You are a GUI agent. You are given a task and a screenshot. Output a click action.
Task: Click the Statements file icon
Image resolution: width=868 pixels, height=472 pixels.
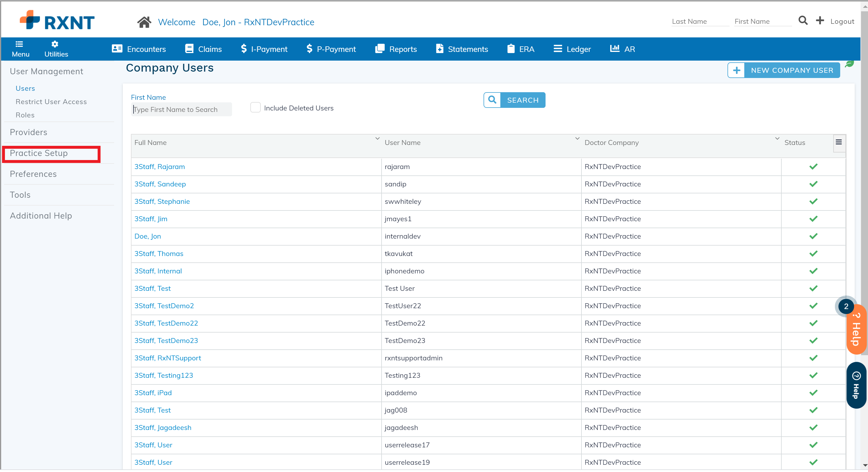440,48
